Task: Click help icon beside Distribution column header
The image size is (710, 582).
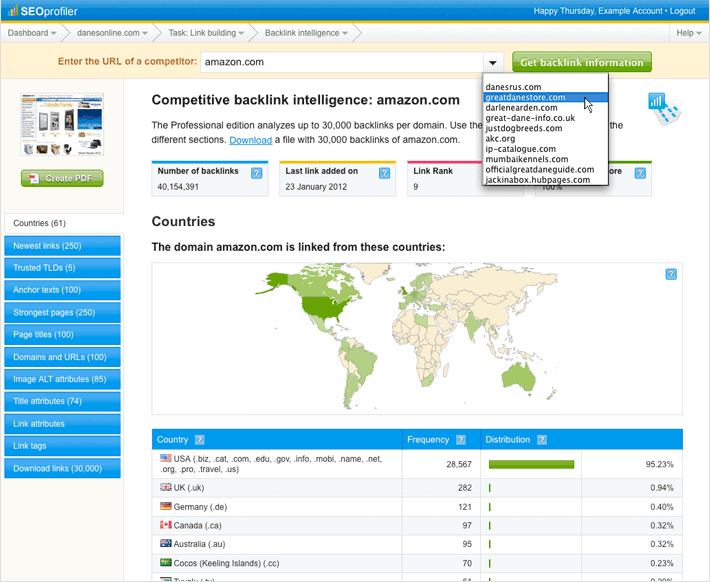Action: [542, 439]
